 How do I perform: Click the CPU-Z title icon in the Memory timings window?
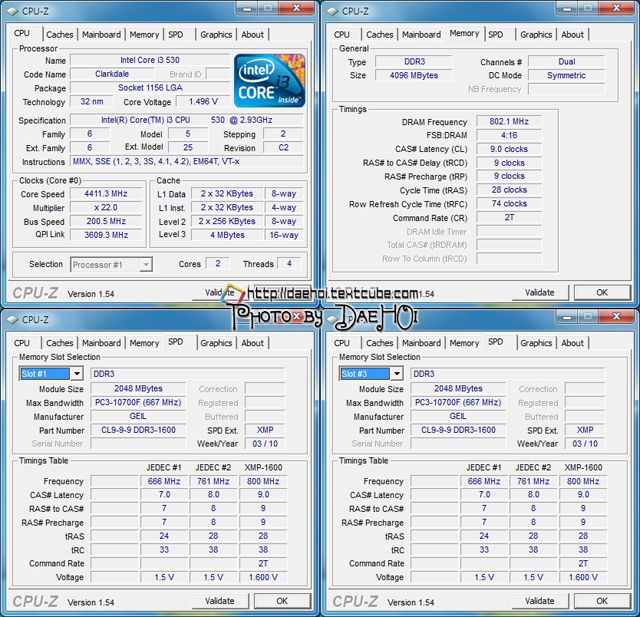[x=333, y=11]
